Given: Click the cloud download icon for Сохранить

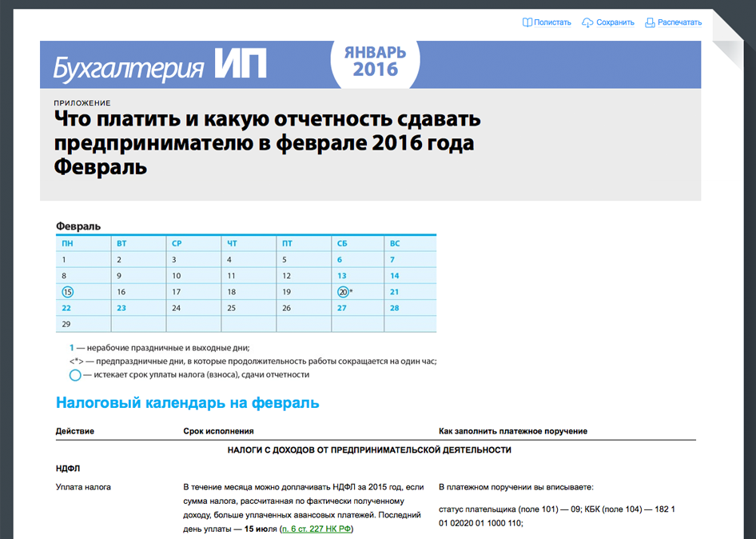Looking at the screenshot, I should point(587,22).
